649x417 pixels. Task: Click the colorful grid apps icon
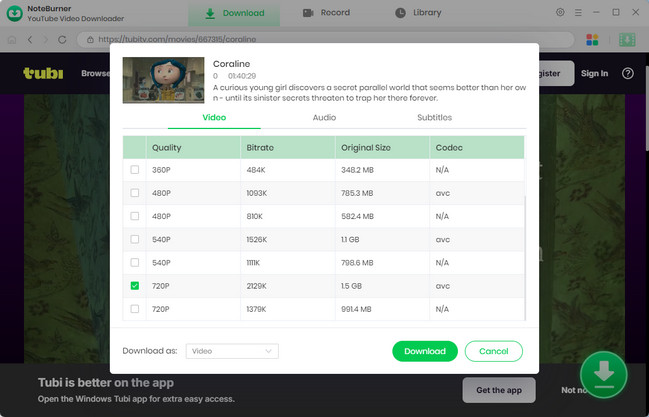pos(592,40)
